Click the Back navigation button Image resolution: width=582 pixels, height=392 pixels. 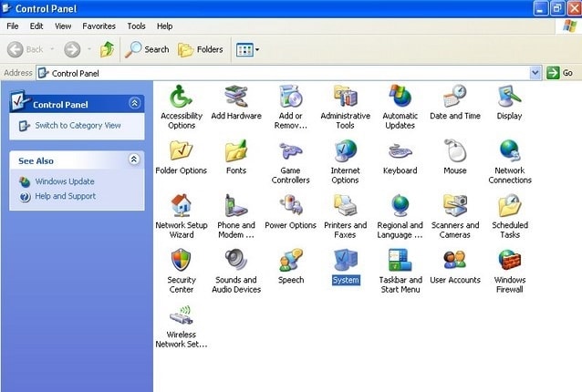click(x=26, y=49)
